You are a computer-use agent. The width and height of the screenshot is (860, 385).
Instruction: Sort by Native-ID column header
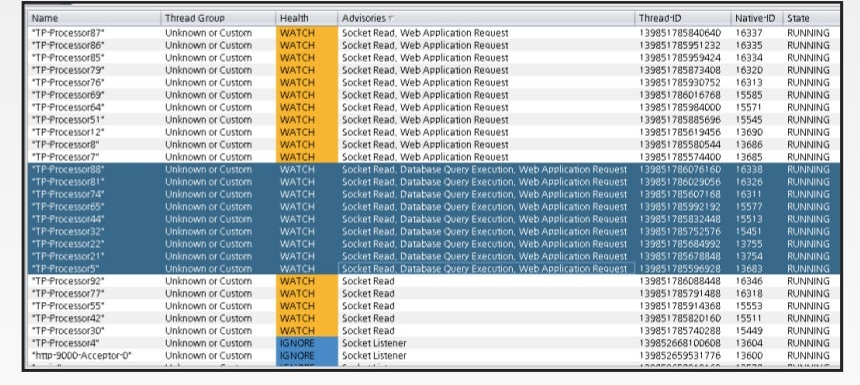click(757, 18)
